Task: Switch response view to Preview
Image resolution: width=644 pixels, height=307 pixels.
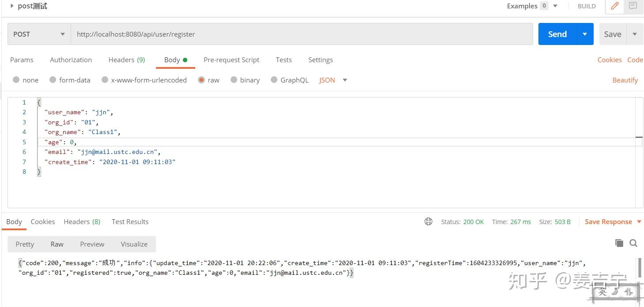Action: [92, 244]
